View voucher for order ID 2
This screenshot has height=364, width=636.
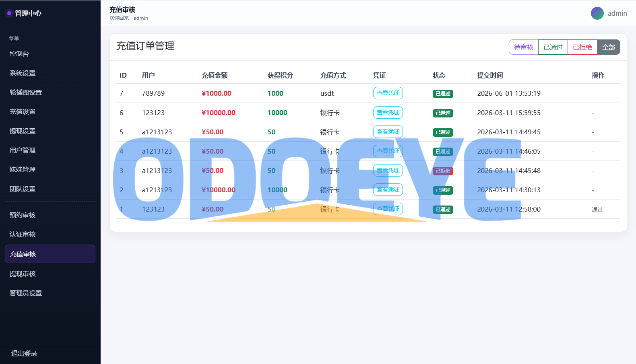point(388,189)
